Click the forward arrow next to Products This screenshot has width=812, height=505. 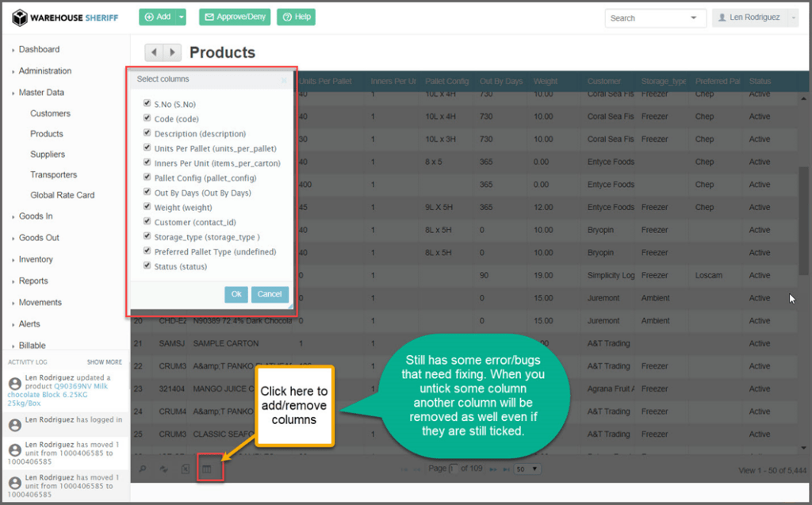pos(172,52)
